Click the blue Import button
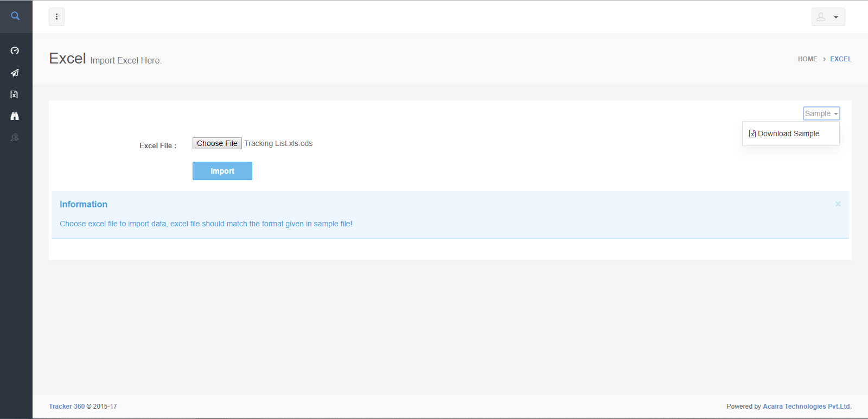Screen dimensions: 868x419 pyautogui.click(x=222, y=171)
